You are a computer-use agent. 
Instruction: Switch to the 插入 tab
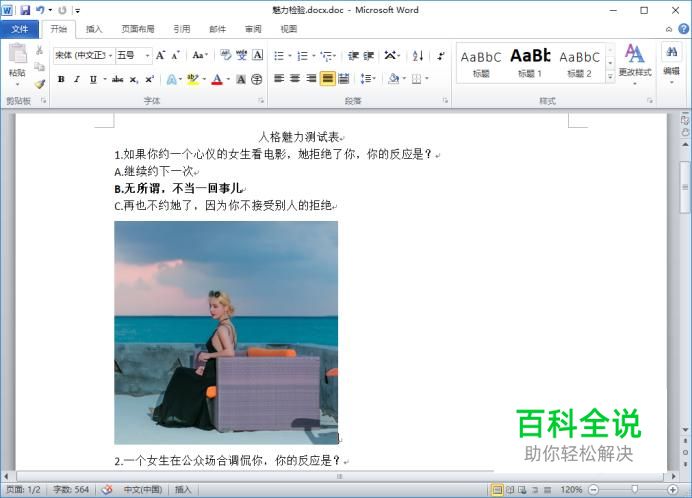[x=94, y=29]
